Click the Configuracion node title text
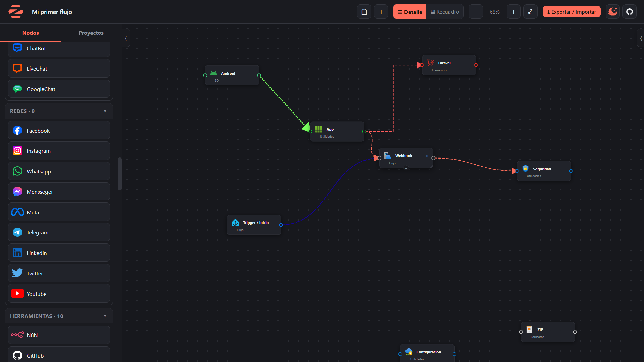This screenshot has width=644, height=362. pyautogui.click(x=429, y=352)
